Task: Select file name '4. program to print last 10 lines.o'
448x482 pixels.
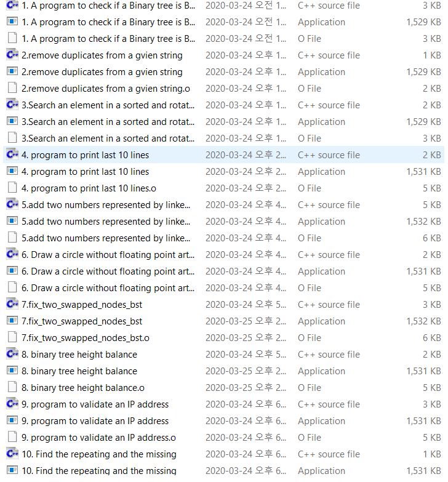Action: click(x=89, y=188)
